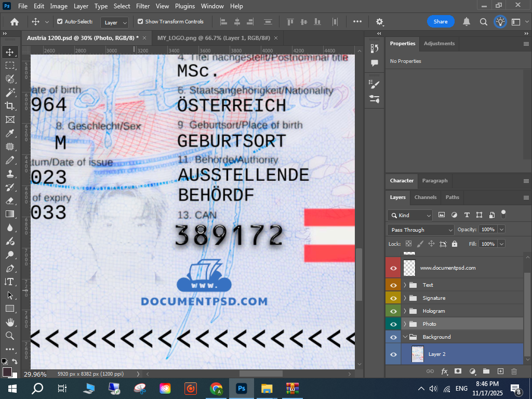
Task: Switch to the Channels tab
Action: (425, 197)
